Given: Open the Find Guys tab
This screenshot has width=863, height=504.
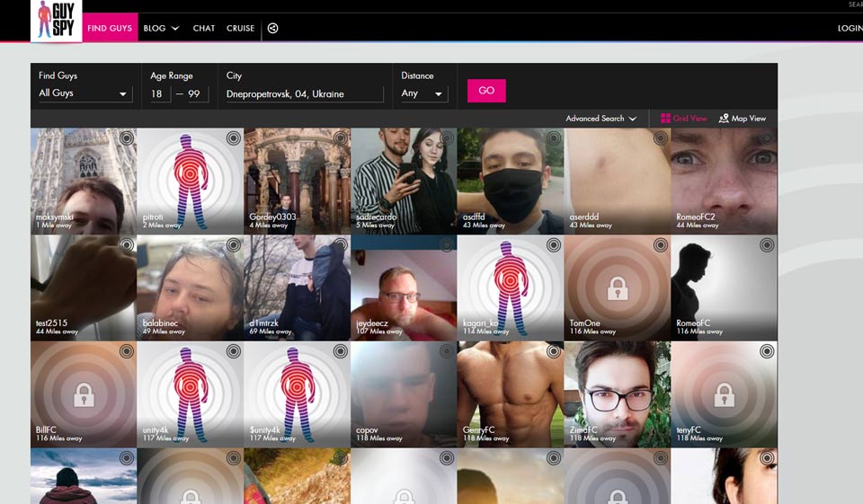Looking at the screenshot, I should (110, 28).
